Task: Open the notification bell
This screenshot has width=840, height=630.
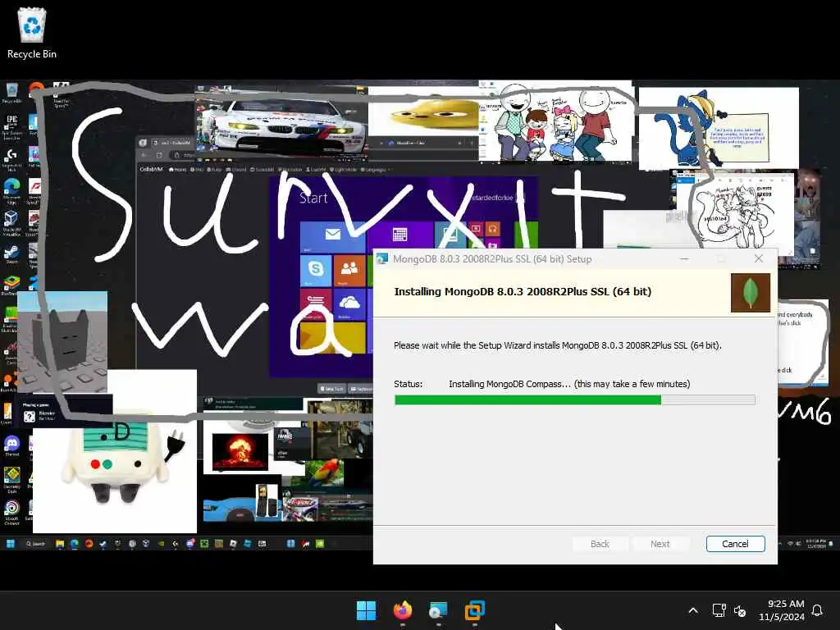Action: point(817,610)
